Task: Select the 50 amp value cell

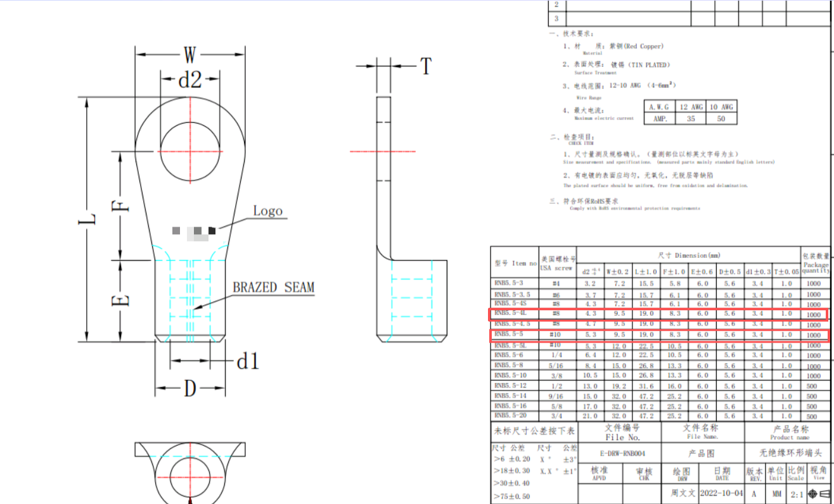Action: [x=721, y=118]
